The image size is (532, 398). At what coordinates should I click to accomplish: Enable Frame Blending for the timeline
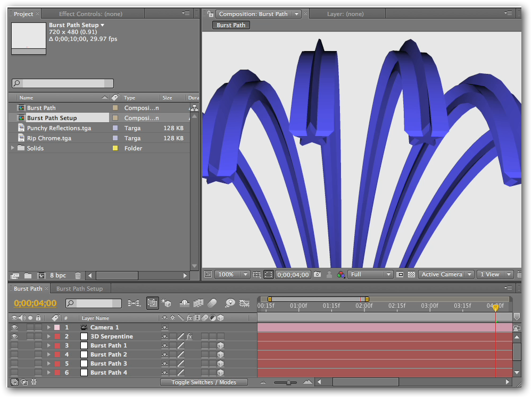(198, 303)
